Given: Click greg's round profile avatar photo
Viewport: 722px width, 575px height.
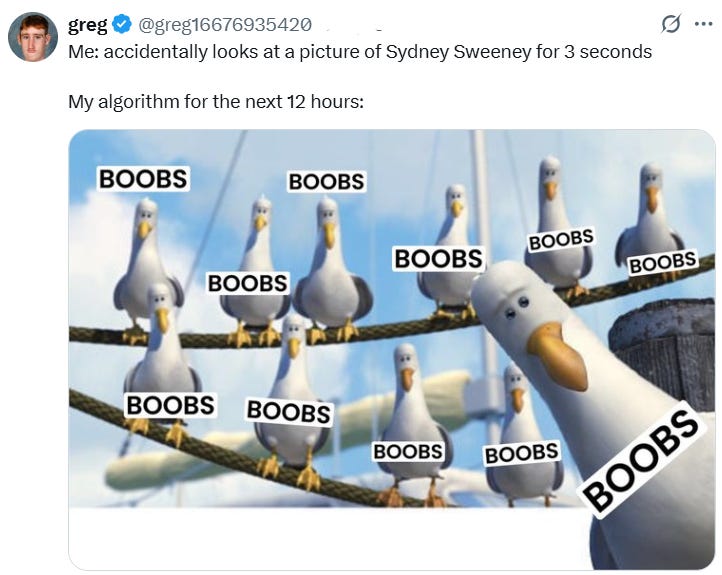Looking at the screenshot, I should [33, 37].
